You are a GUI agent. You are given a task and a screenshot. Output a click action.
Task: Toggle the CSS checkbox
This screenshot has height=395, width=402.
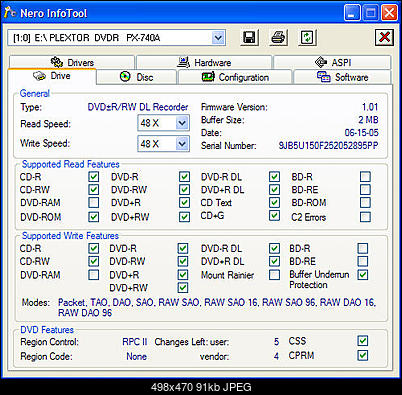pos(363,341)
